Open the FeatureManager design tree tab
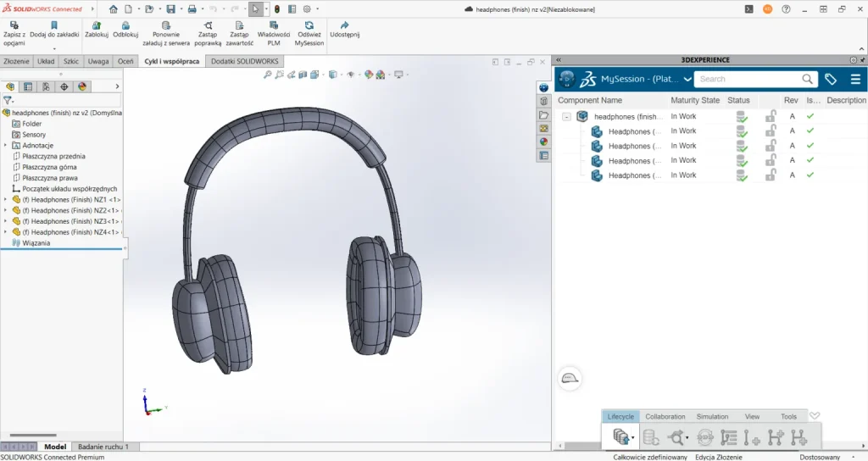The width and height of the screenshot is (868, 461). [x=10, y=86]
